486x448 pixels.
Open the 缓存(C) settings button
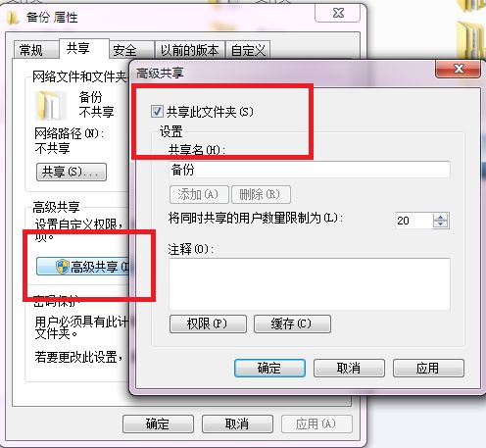coord(292,324)
